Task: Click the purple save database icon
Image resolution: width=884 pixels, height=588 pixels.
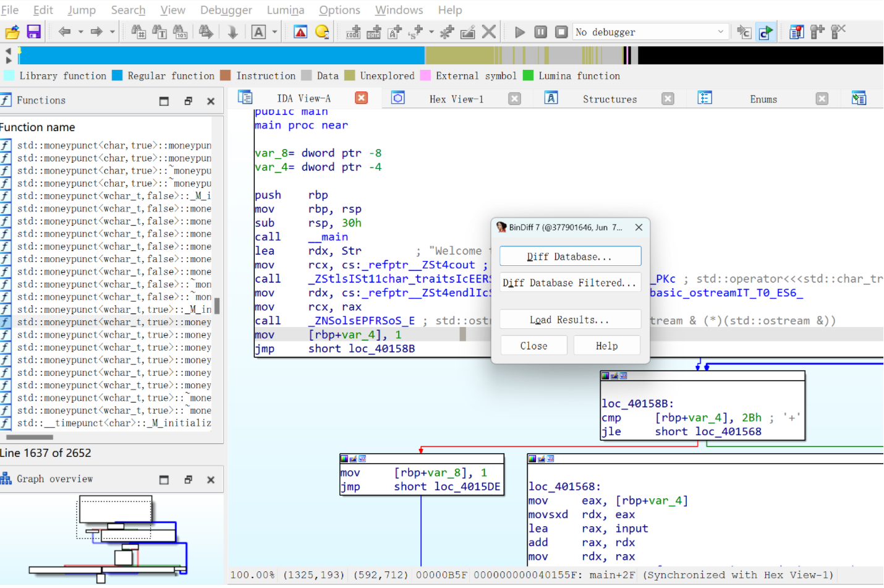Action: (x=33, y=32)
